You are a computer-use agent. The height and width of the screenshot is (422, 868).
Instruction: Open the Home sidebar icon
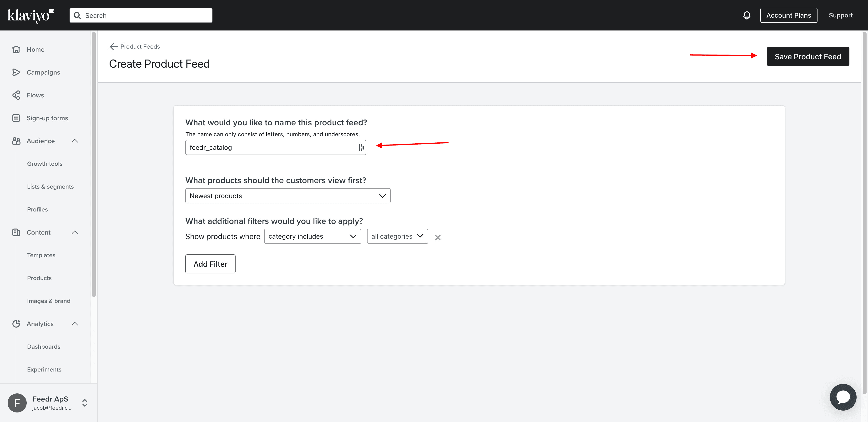click(x=16, y=49)
